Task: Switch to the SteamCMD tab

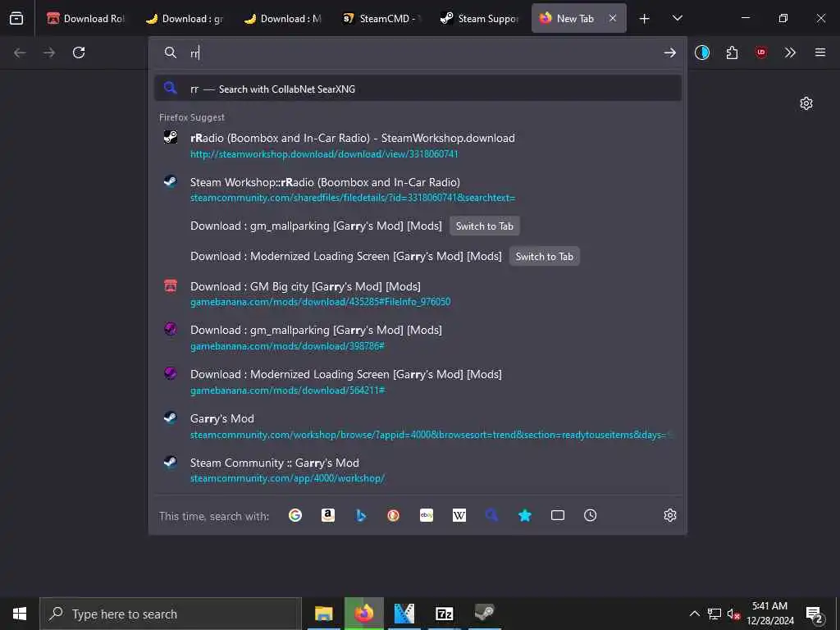Action: tap(381, 19)
